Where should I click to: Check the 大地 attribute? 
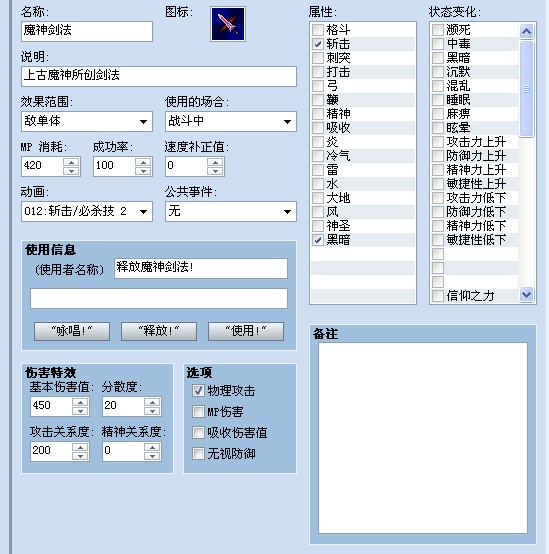pyautogui.click(x=318, y=198)
